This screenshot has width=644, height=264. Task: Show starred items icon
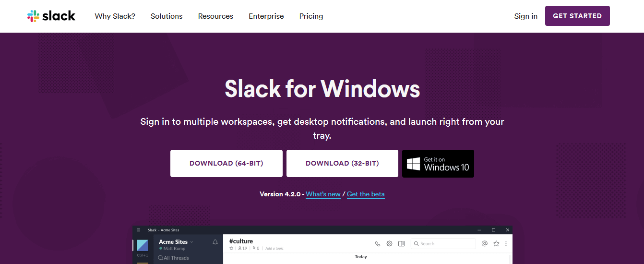(497, 244)
